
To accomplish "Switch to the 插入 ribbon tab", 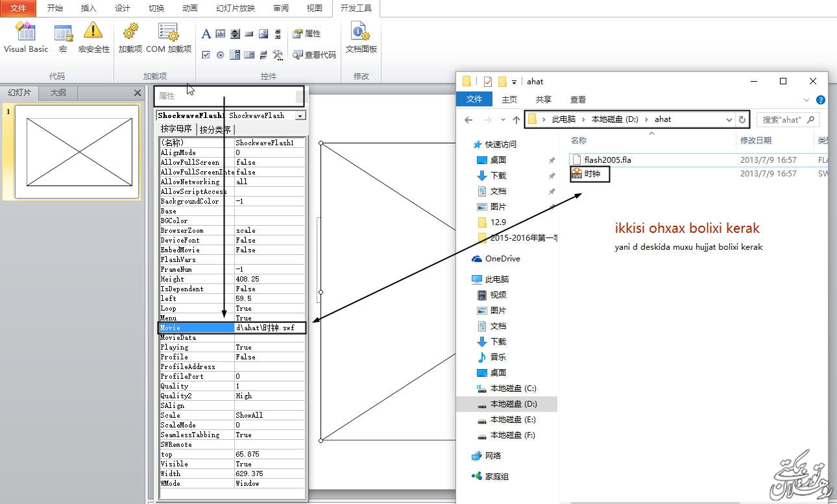I will [89, 8].
